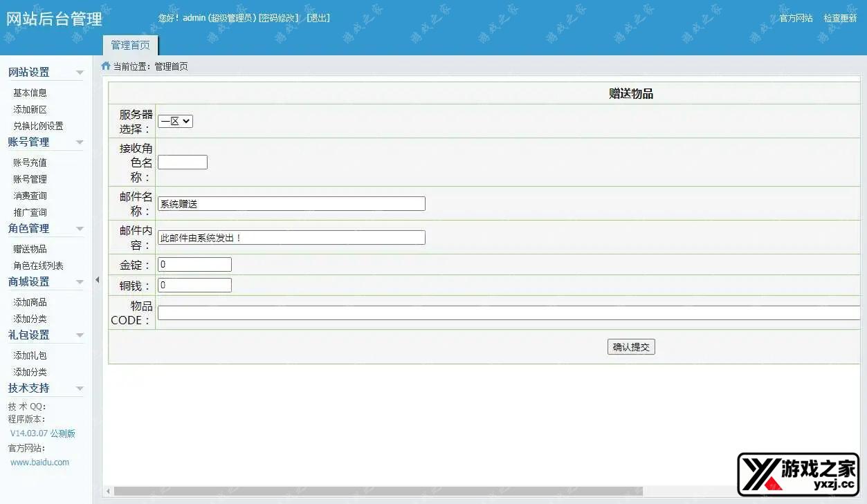Click the home icon in the breadcrumb bar
Screen dimensions: 867x504
click(x=104, y=66)
